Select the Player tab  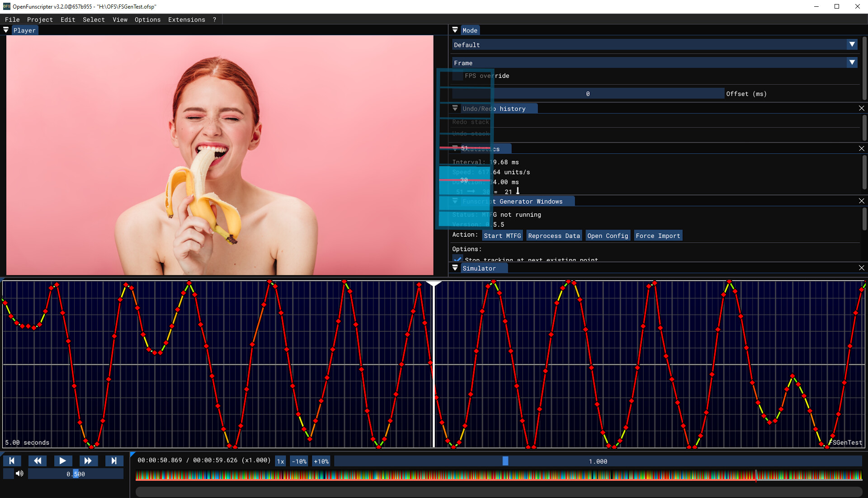pos(25,30)
